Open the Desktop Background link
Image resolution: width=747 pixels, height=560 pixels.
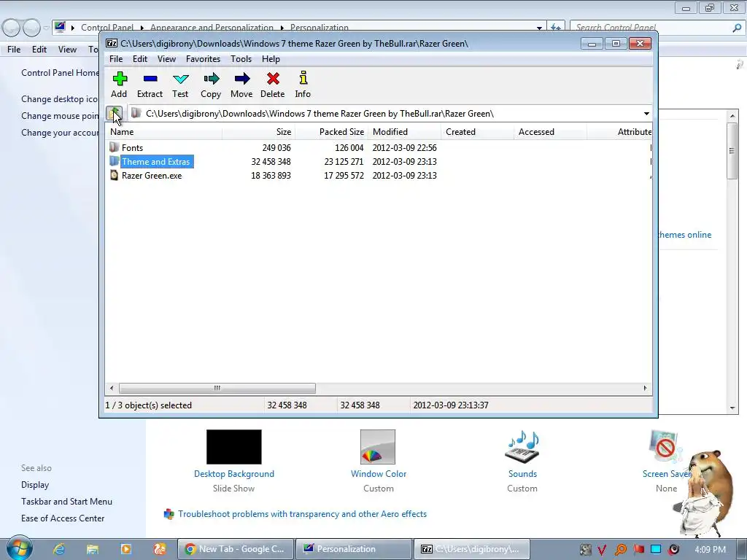click(x=234, y=474)
